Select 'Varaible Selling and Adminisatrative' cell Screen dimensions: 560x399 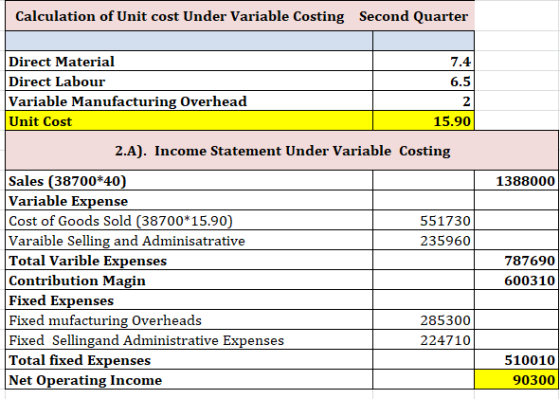(x=189, y=240)
